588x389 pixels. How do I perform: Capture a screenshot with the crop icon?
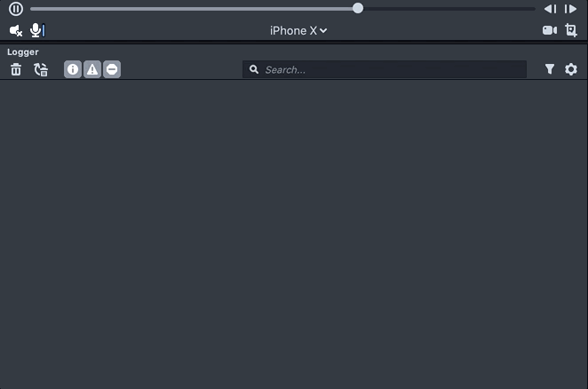pyautogui.click(x=571, y=30)
